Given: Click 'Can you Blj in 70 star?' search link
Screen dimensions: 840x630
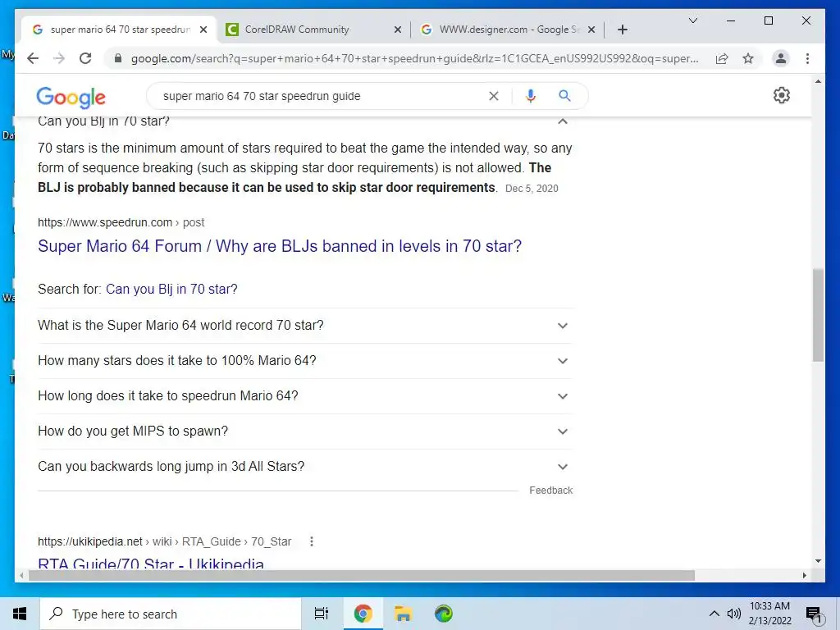Looking at the screenshot, I should click(171, 290).
